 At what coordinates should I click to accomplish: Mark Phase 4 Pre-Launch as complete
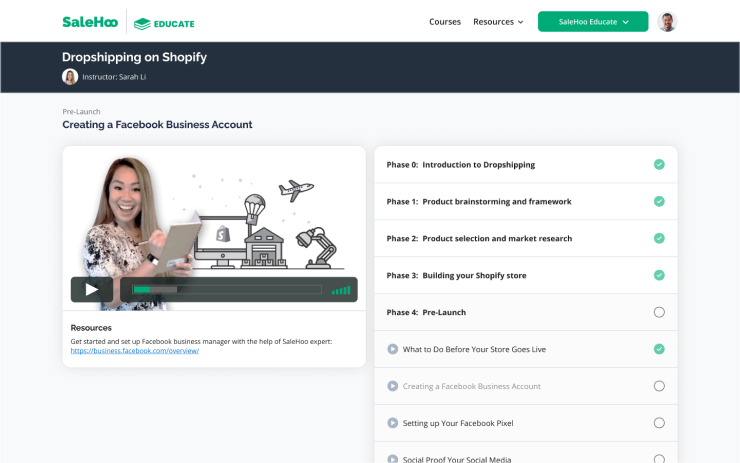click(659, 312)
